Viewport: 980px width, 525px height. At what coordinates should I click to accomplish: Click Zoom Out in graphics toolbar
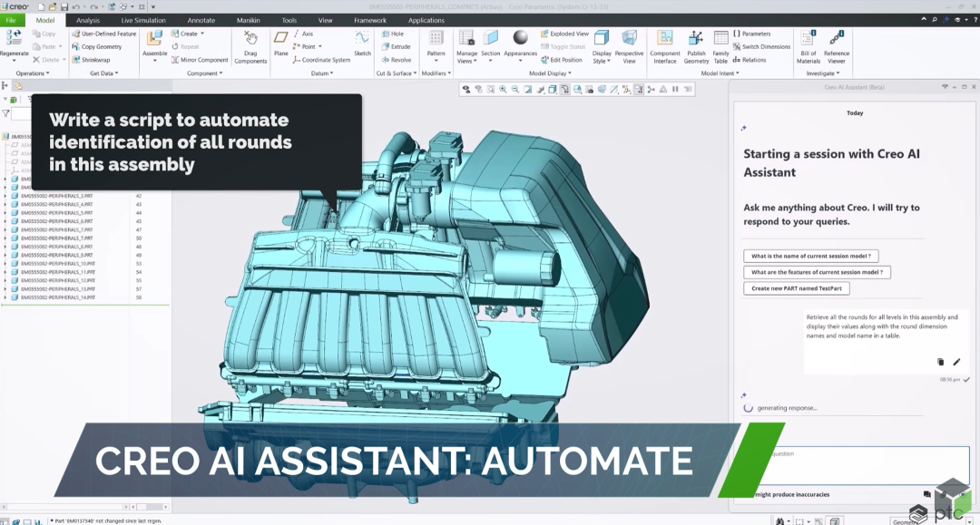coord(515,89)
